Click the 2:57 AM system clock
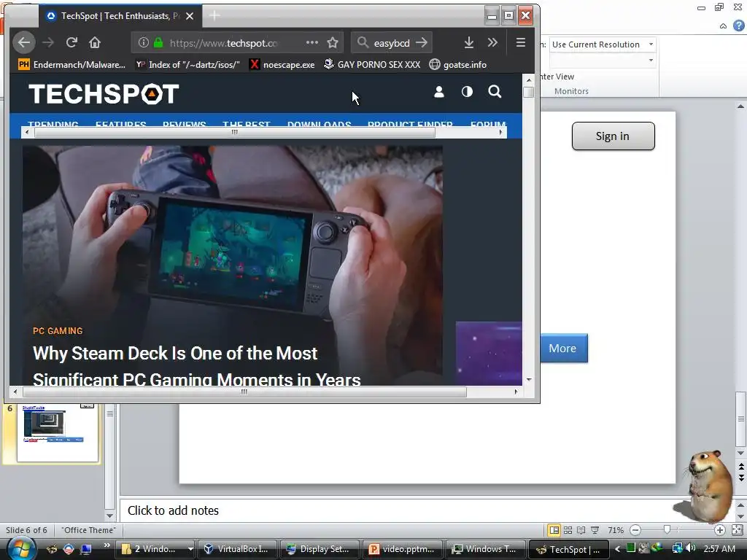This screenshot has width=747, height=560. (719, 548)
